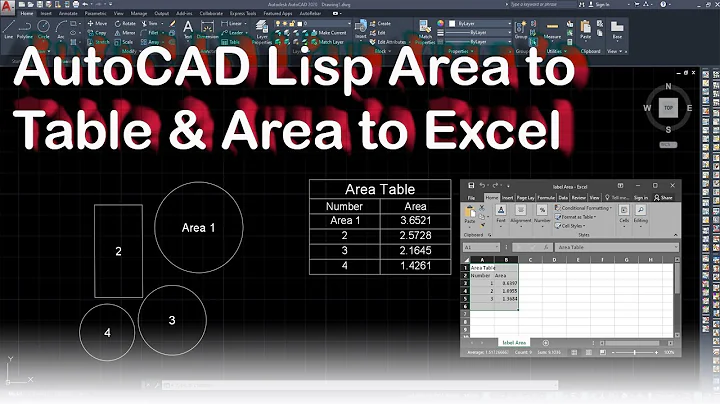Click the Edit Attributes button
The image size is (720, 404).
click(388, 42)
